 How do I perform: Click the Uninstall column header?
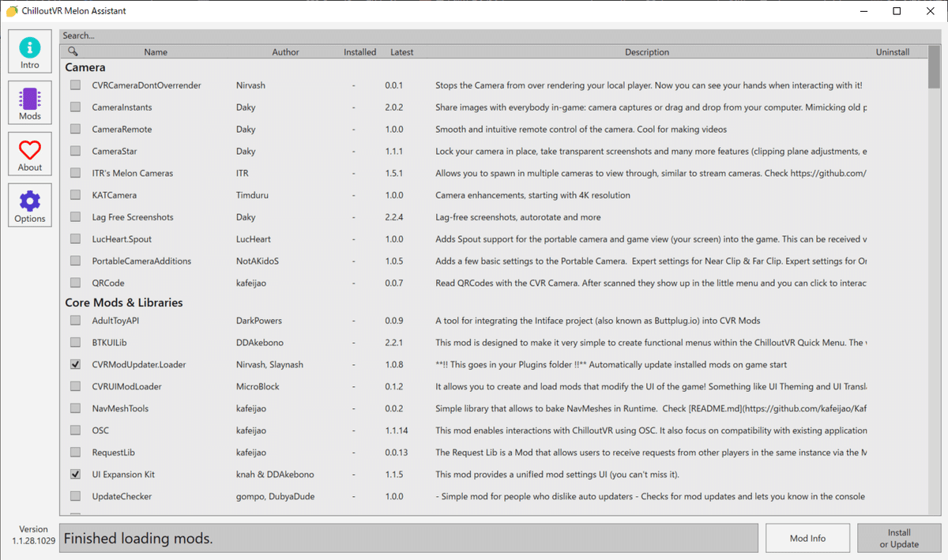(893, 52)
